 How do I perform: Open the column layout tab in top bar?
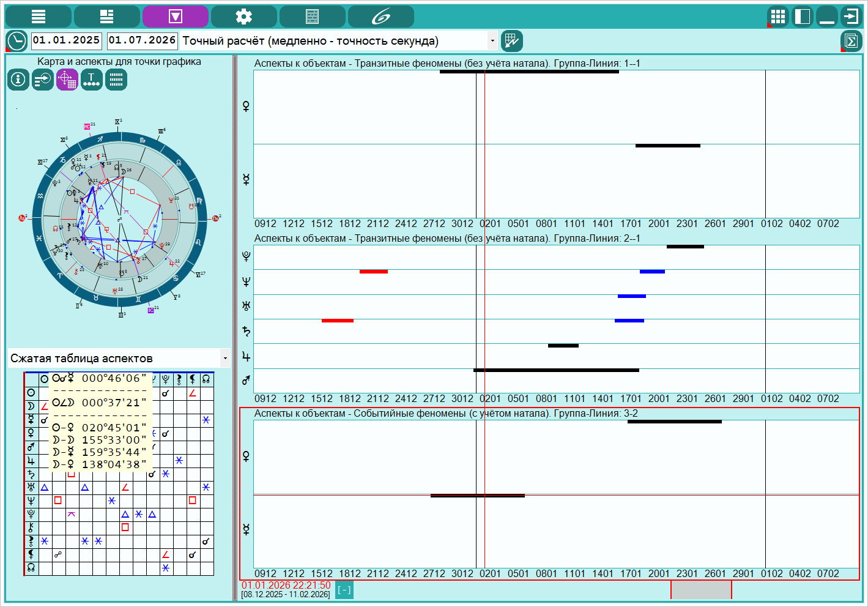[107, 17]
